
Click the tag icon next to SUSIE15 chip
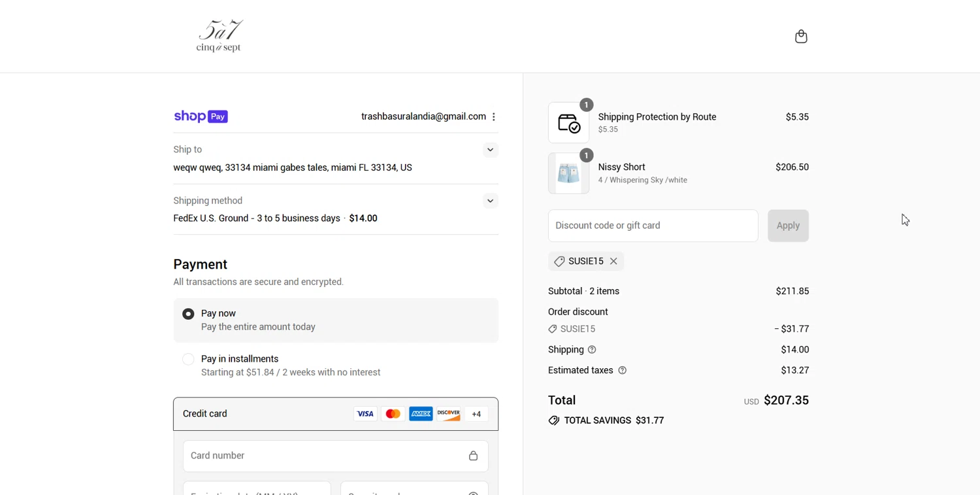tap(559, 262)
